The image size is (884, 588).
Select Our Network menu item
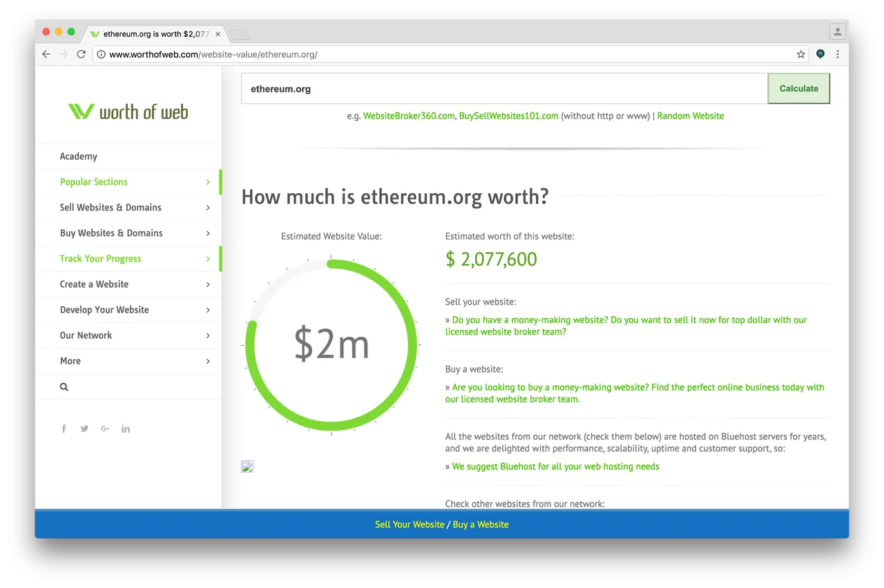[x=128, y=335]
